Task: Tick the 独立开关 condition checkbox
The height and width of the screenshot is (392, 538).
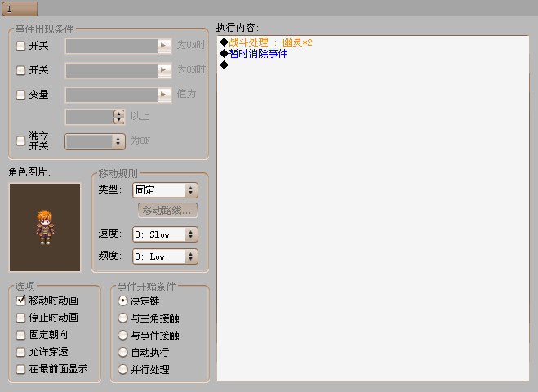Action: [x=21, y=140]
